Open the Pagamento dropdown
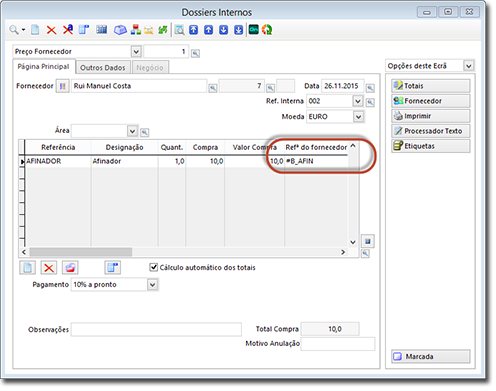This screenshot has height=391, width=496. pos(152,285)
